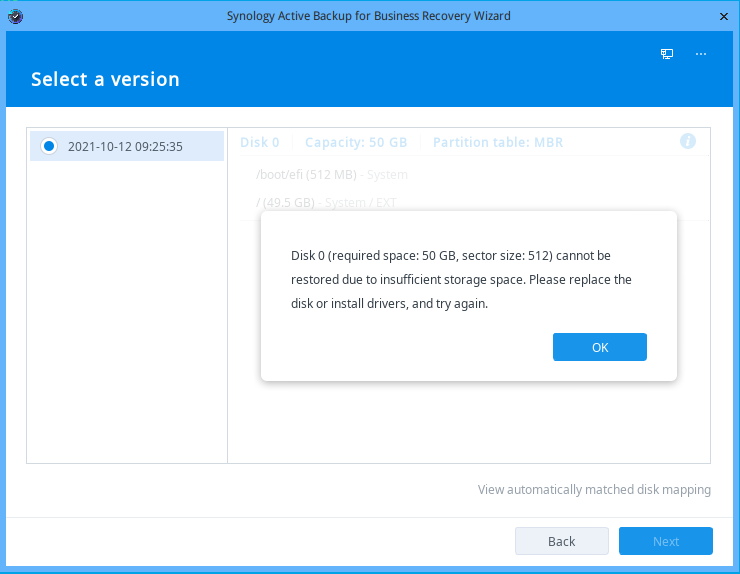Click Capacity: 50 GB text
Screen dimensions: 740x574
tap(356, 142)
